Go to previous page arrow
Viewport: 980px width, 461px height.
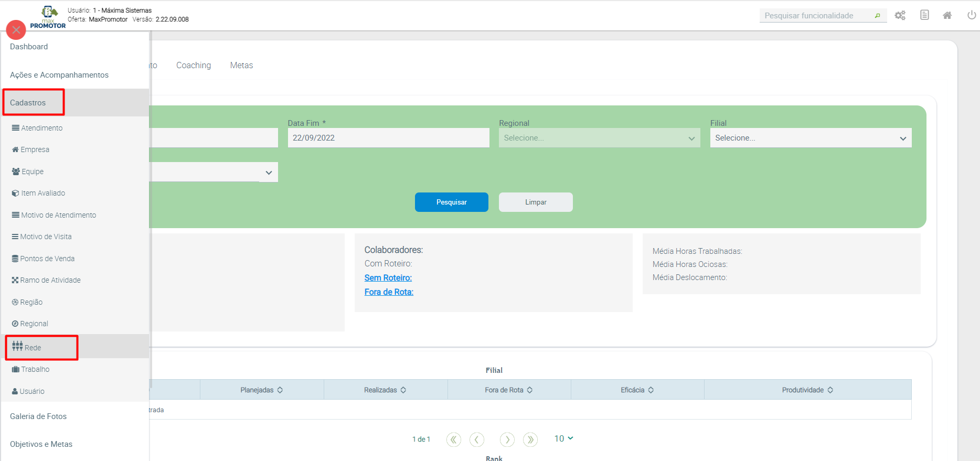tap(476, 439)
